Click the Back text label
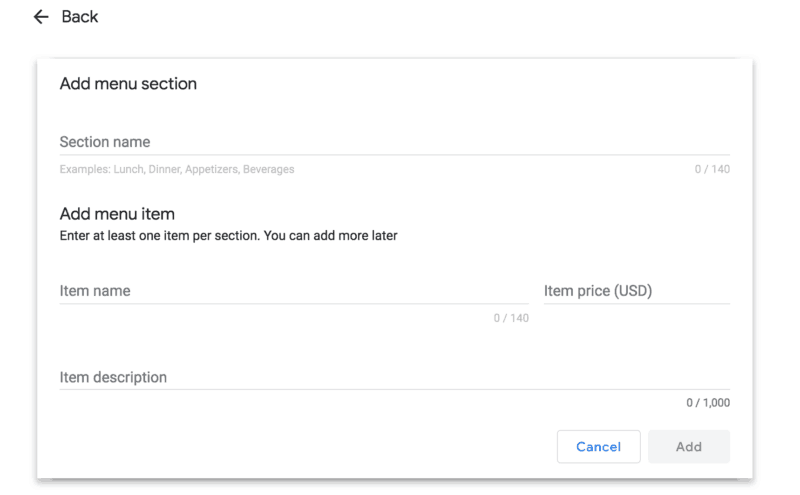 80,17
